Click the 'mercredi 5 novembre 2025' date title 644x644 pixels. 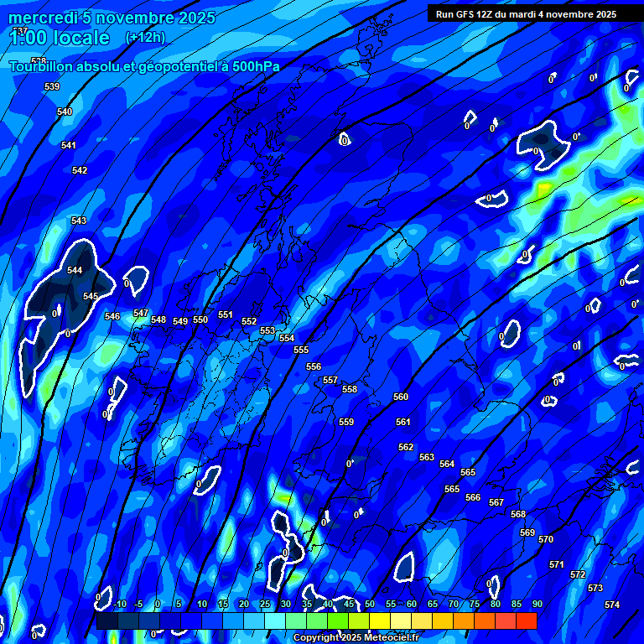pos(112,18)
